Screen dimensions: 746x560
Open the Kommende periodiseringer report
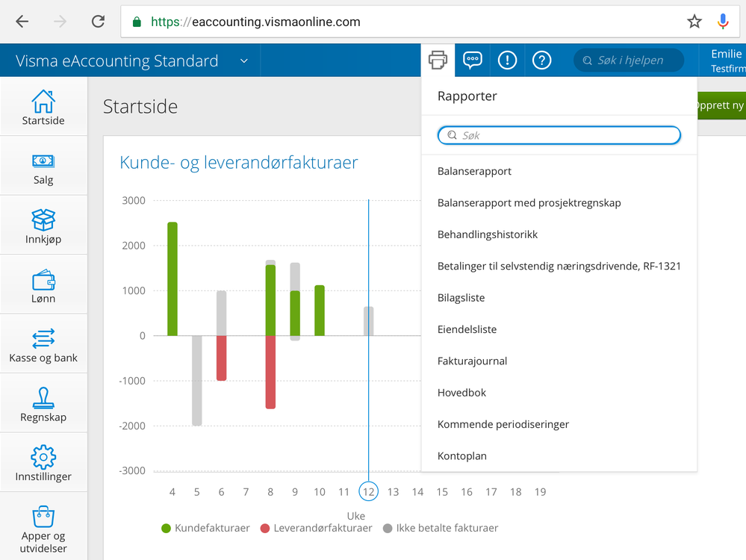click(503, 424)
